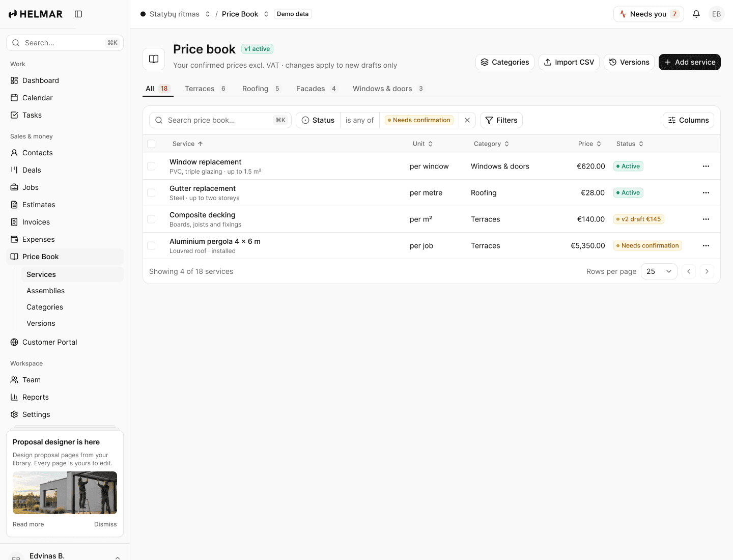
Task: Select all services with the header checkbox
Action: tap(151, 144)
